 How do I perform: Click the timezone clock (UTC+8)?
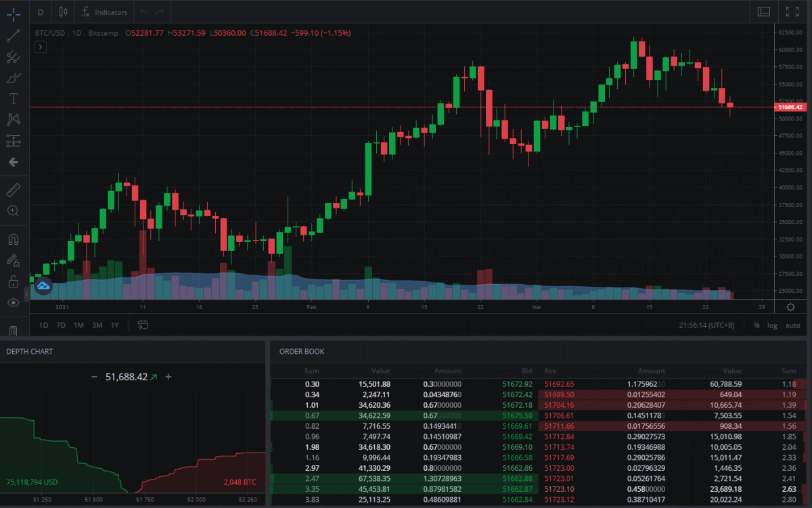(x=707, y=325)
